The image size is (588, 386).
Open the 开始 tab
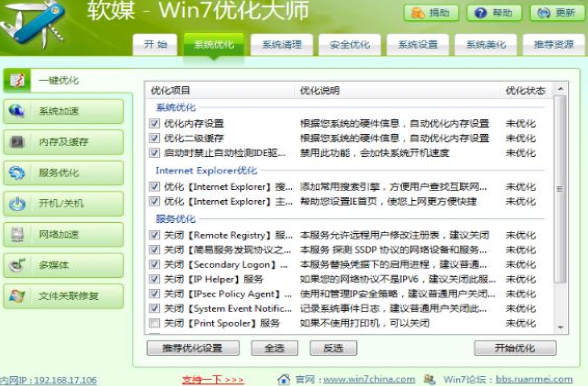click(x=156, y=45)
